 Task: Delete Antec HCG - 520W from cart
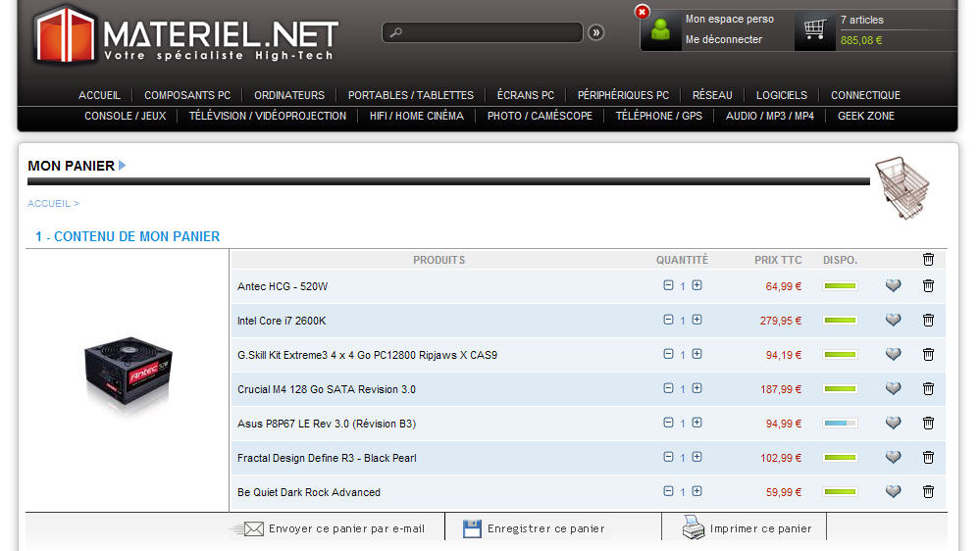[x=928, y=286]
